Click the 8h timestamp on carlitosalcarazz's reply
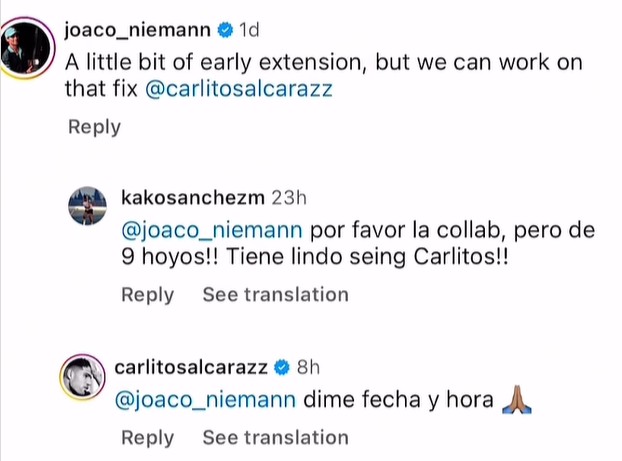 (x=306, y=366)
